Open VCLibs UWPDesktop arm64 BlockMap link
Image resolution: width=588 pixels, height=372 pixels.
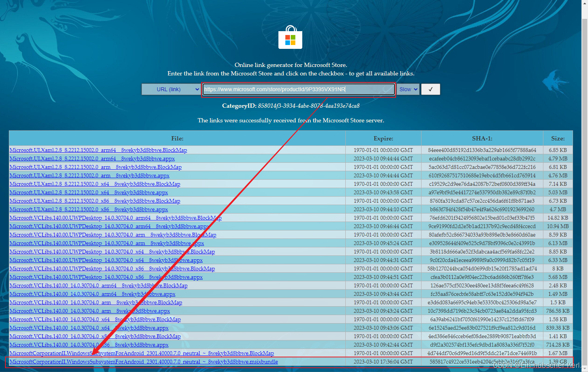(116, 218)
